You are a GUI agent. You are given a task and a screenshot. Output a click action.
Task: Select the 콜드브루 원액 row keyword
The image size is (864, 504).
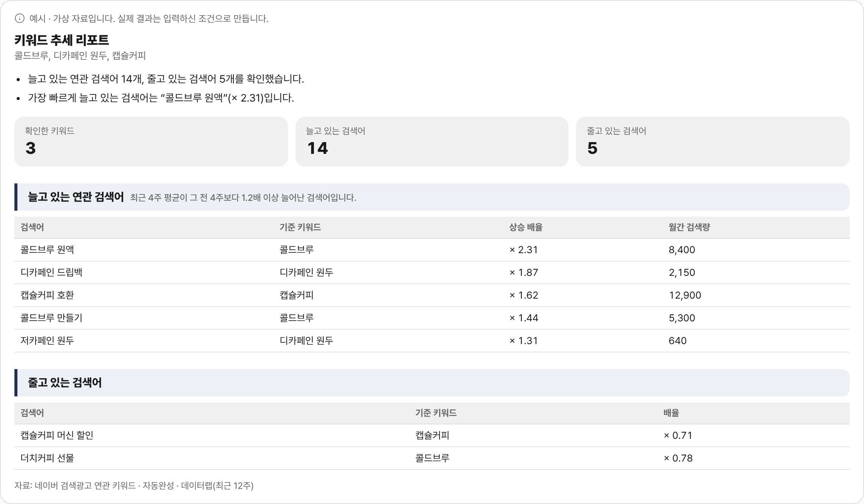click(47, 250)
